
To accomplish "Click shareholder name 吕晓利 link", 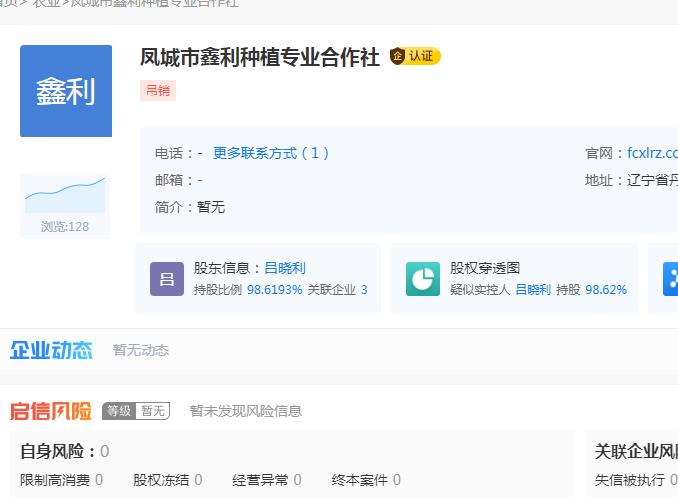I will [285, 268].
